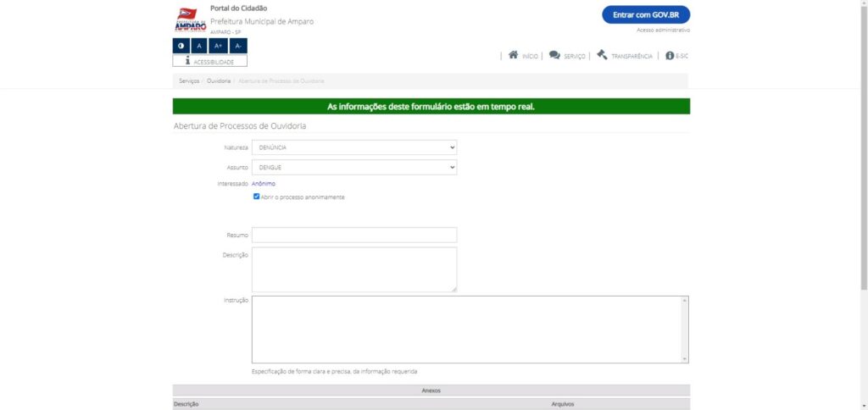868x410 pixels.
Task: Open the Acessibilidade info button
Action: click(209, 61)
